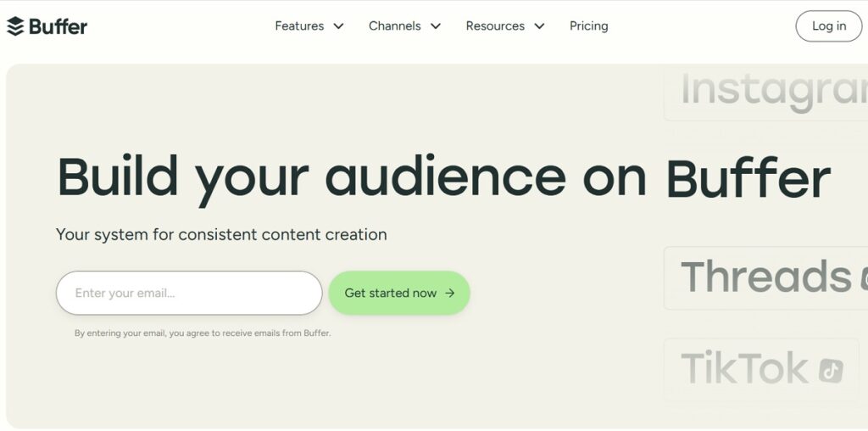Select the TikTok channel card text

[744, 368]
